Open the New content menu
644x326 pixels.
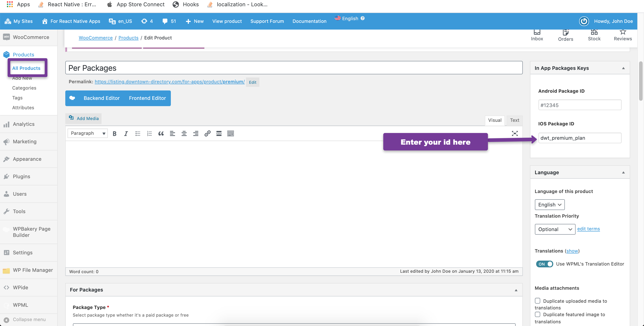[195, 21]
